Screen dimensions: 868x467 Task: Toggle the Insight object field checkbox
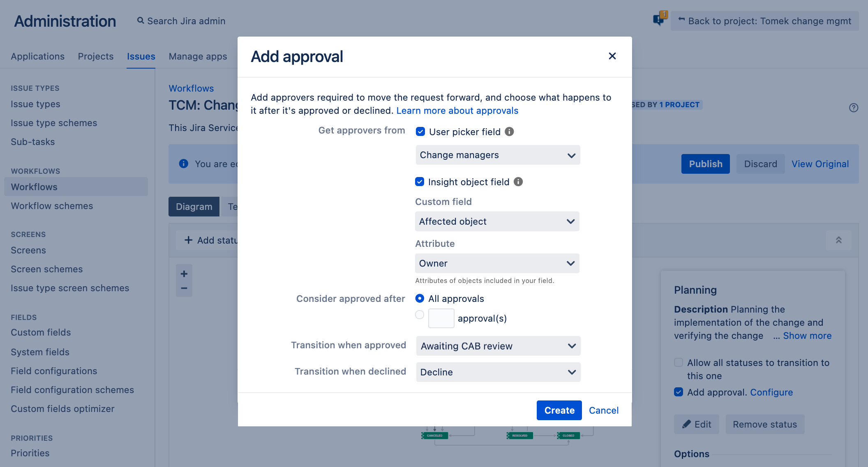pyautogui.click(x=420, y=182)
